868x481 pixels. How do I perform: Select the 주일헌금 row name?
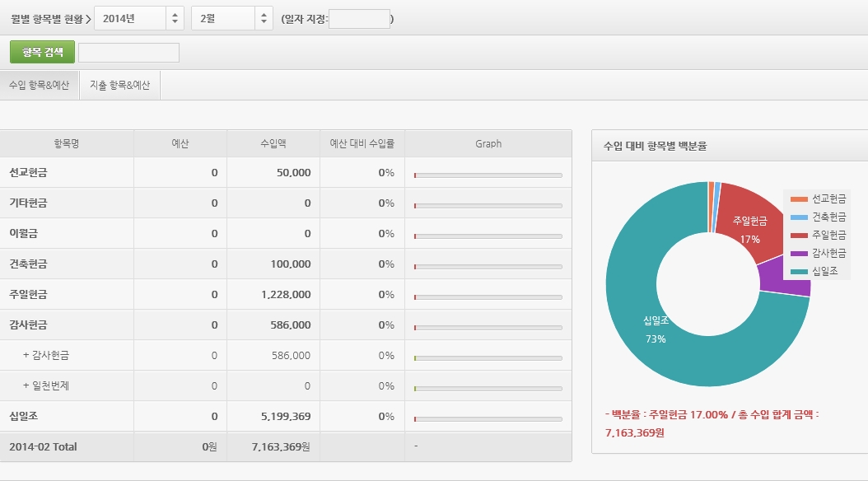pos(28,295)
